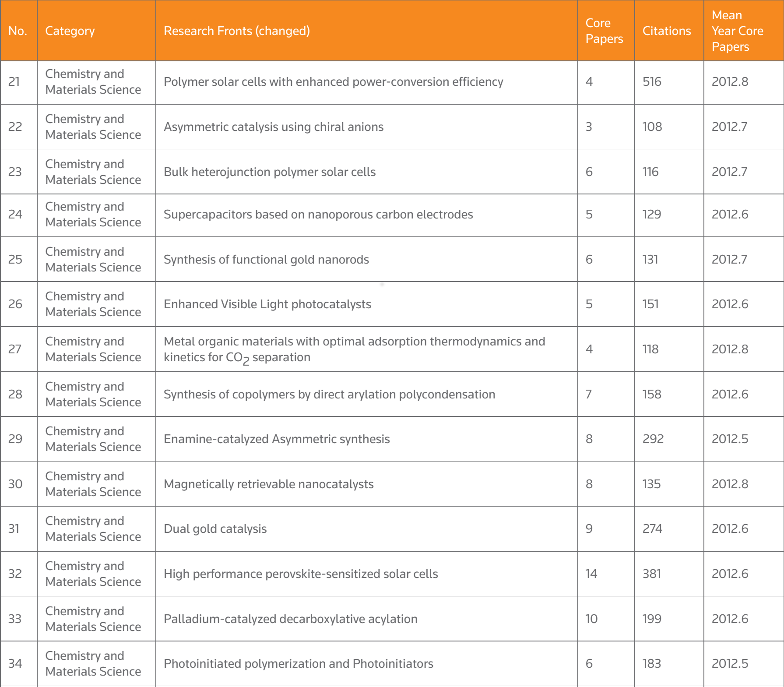Select 'Photoinitiated polymerization and Photoinitiators' cell

click(298, 664)
